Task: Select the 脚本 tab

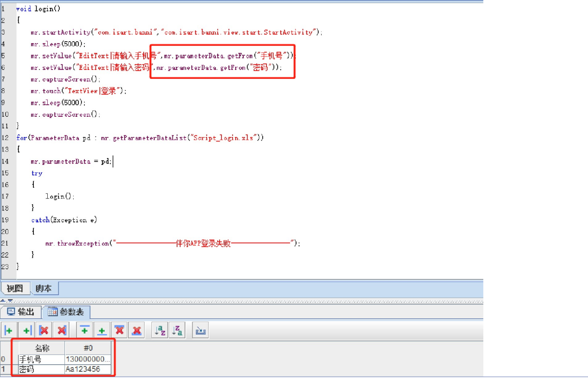Action: (x=44, y=289)
